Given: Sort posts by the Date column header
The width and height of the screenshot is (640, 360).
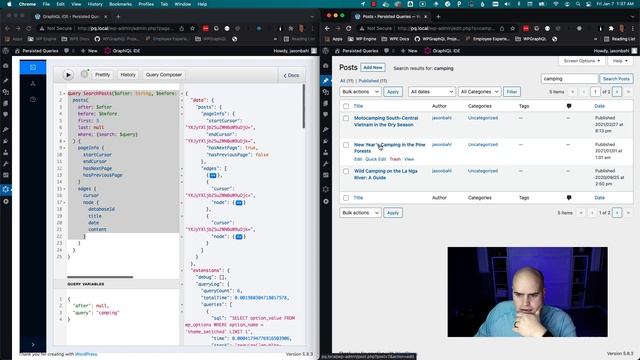Looking at the screenshot, I should pyautogui.click(x=599, y=106).
